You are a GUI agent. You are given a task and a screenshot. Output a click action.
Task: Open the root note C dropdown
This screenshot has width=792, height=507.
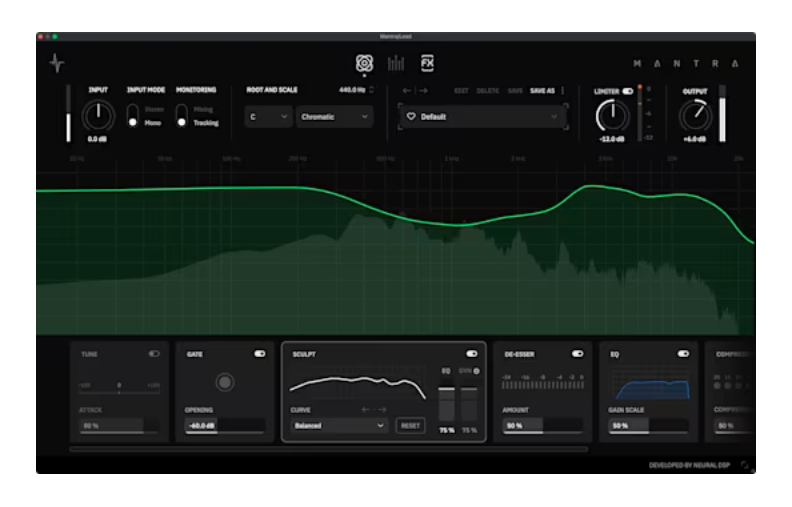268,117
